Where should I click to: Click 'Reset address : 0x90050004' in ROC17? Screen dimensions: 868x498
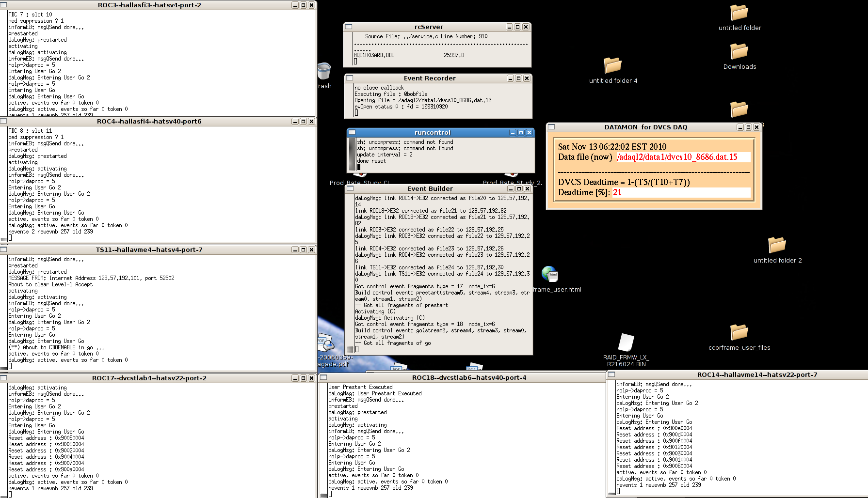[x=46, y=438]
